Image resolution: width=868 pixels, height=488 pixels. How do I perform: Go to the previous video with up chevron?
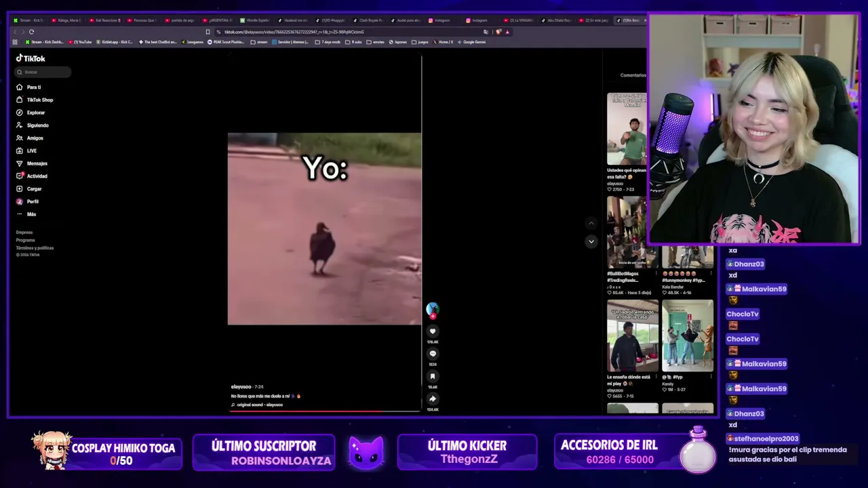coord(591,223)
